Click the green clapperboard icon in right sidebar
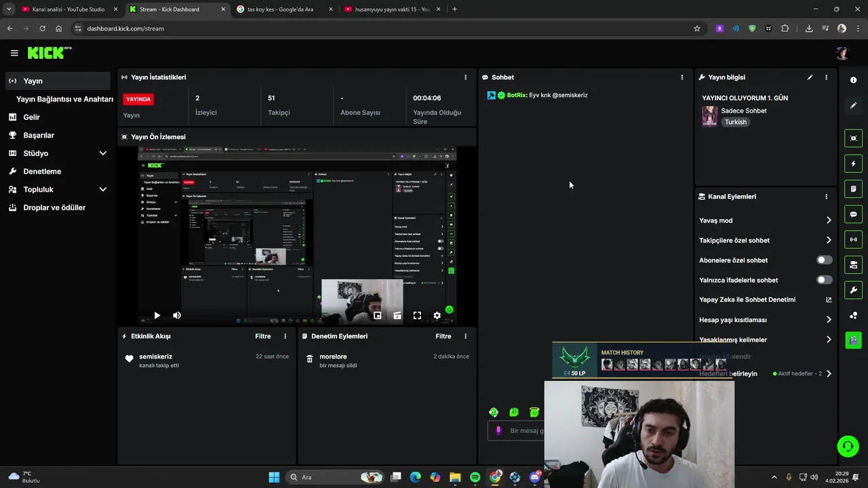Viewport: 868px width, 488px height. pos(853,340)
